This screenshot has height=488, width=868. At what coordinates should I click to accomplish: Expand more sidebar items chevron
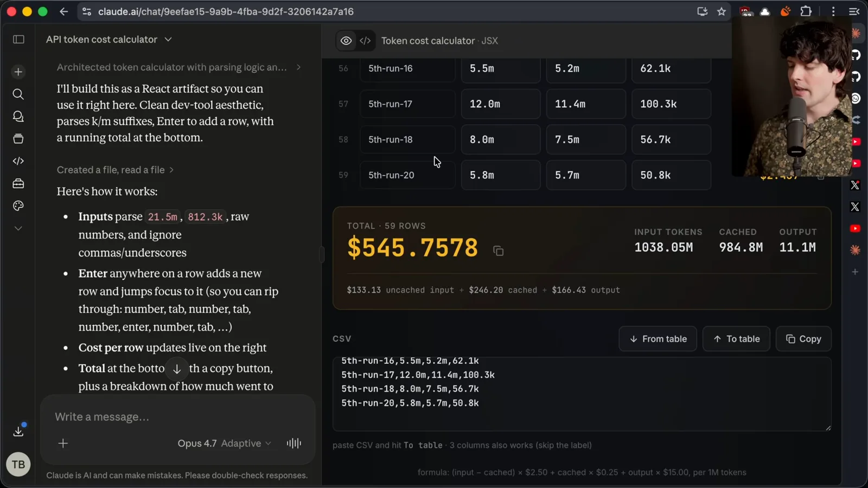coord(18,228)
